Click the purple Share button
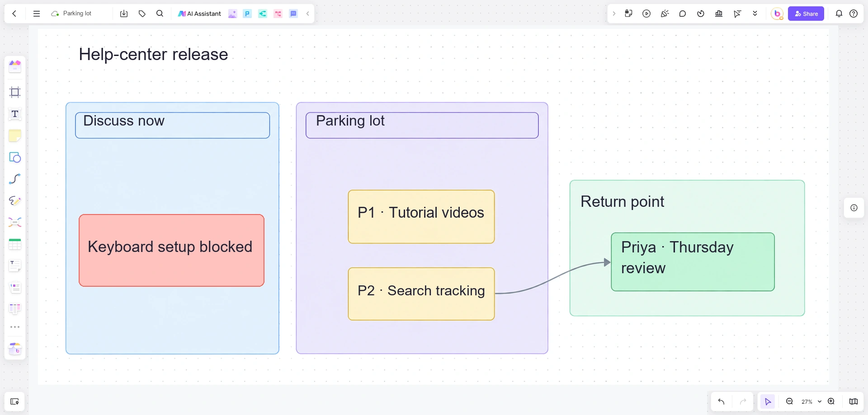Image resolution: width=868 pixels, height=415 pixels. tap(806, 14)
